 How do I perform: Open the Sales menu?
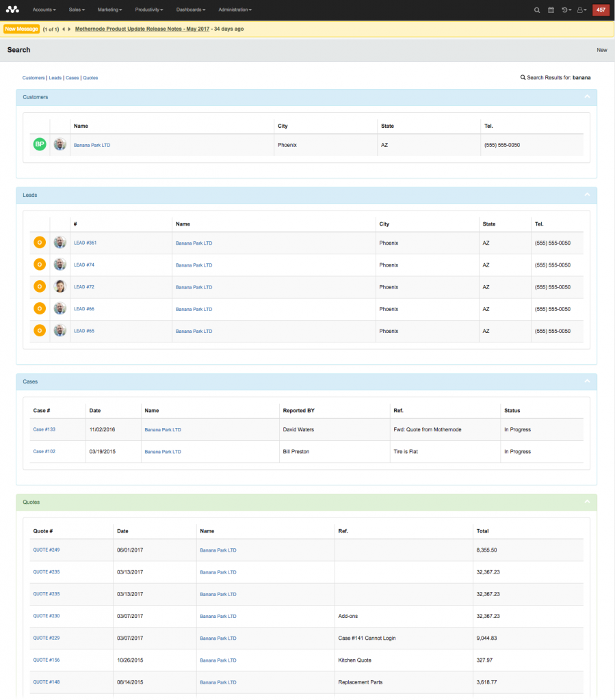77,10
